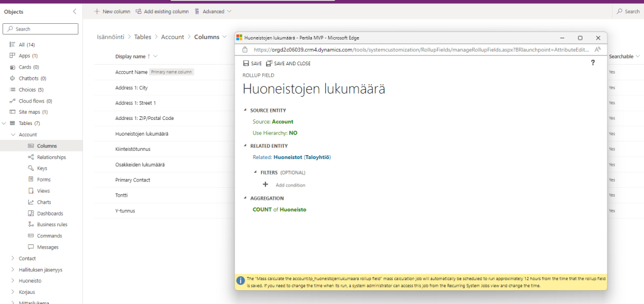The image size is (644, 304).
Task: Collapse the Aggregation section triangle
Action: coord(245,198)
